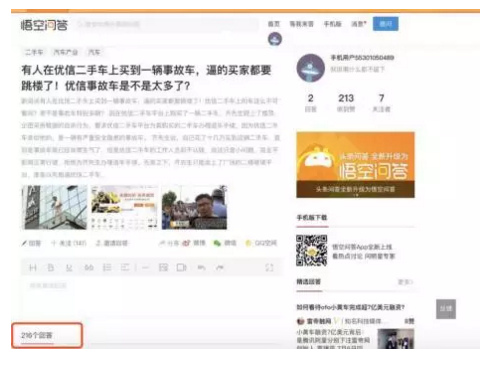This screenshot has width=484, height=365.
Task: Share to 微博 Weibo
Action: (194, 243)
